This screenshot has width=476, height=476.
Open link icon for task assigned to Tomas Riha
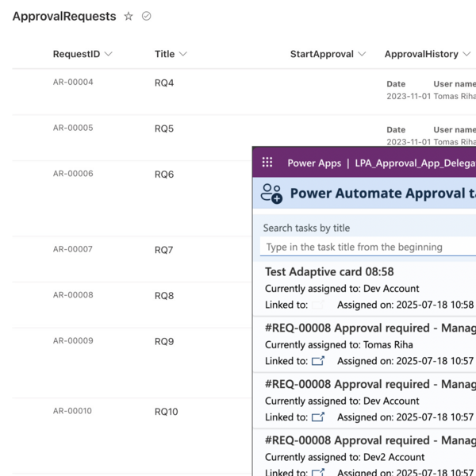[318, 361]
